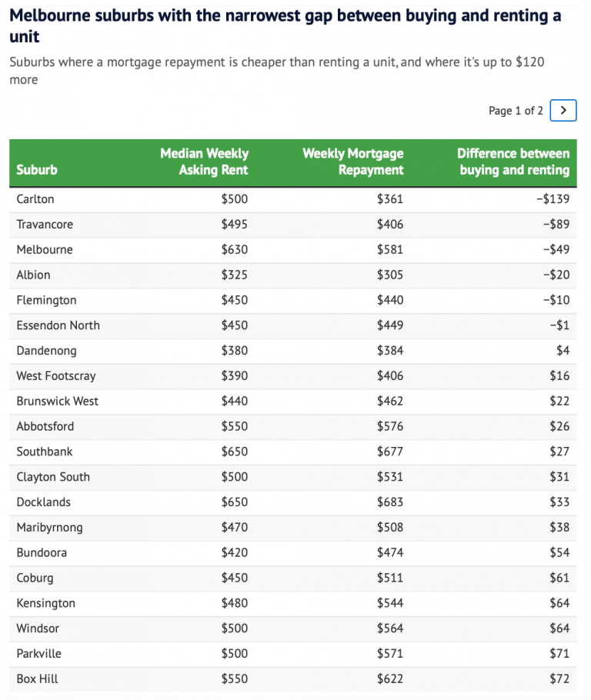This screenshot has height=700, width=591.
Task: Click the Travancore suburb name
Action: [45, 225]
